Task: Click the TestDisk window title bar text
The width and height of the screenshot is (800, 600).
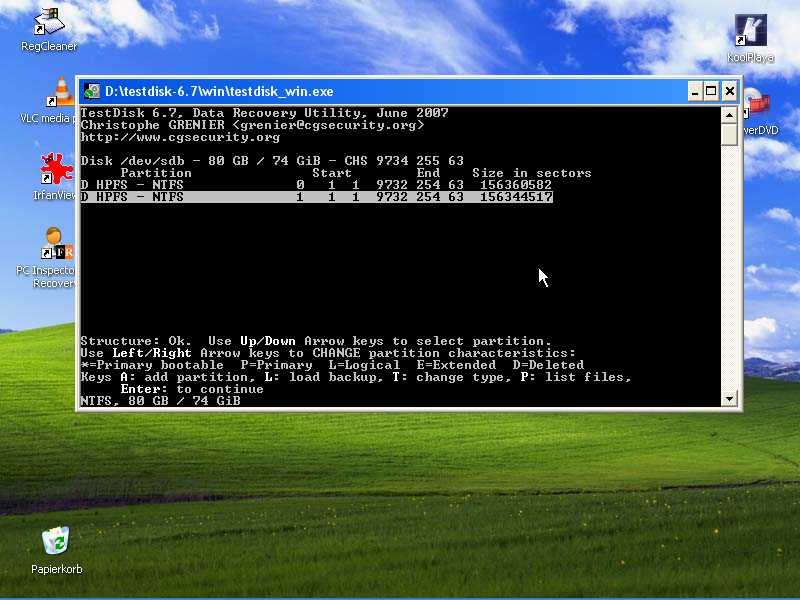Action: coord(219,91)
